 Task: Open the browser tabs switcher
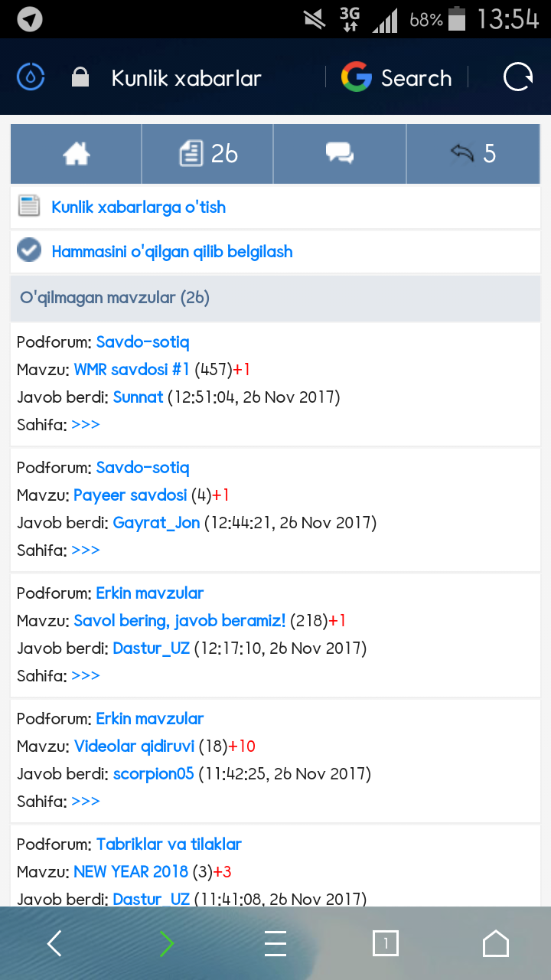click(386, 944)
